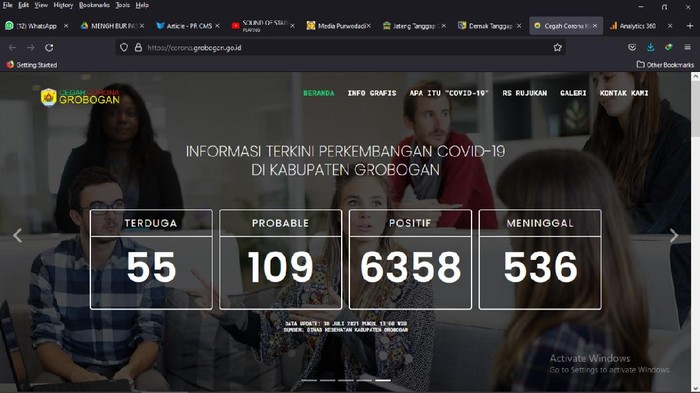Click the colorful extension icon in toolbar
Screen dimensions: 700x393
point(669,47)
